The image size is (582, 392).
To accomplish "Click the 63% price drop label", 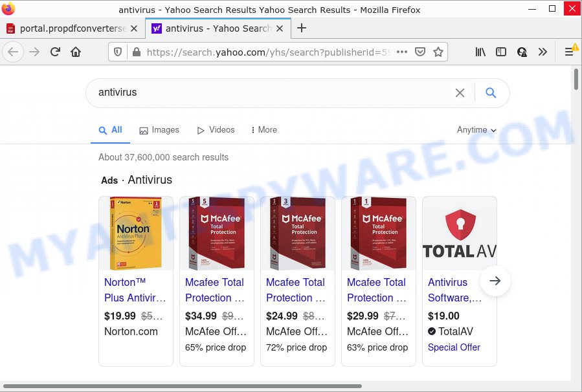I will [x=377, y=347].
